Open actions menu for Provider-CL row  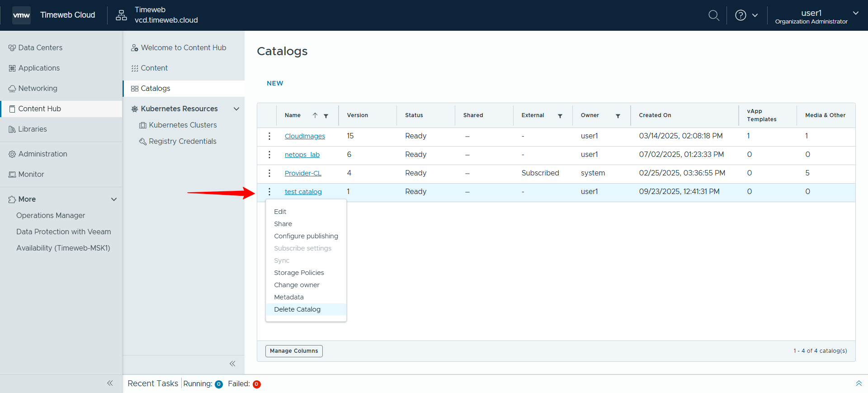tap(269, 173)
